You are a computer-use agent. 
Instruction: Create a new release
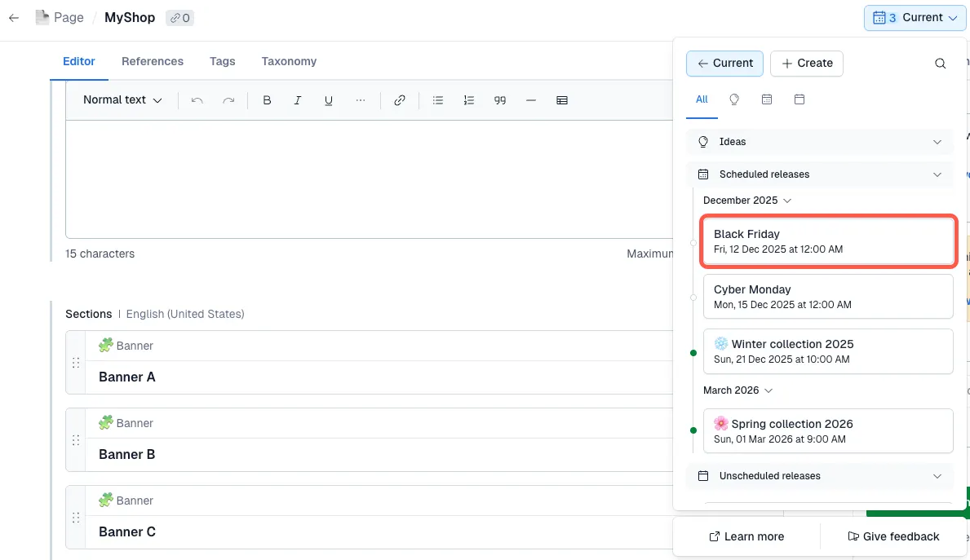pos(807,63)
